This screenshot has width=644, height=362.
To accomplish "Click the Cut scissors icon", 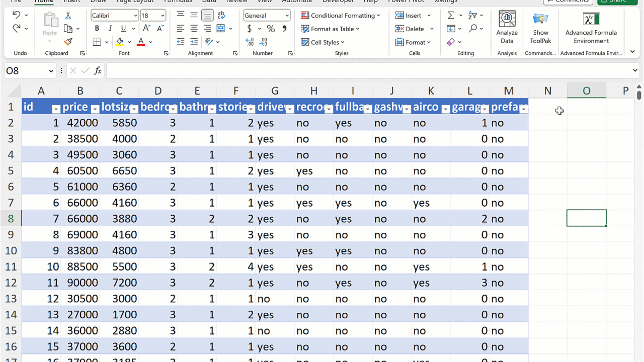I will click(68, 16).
